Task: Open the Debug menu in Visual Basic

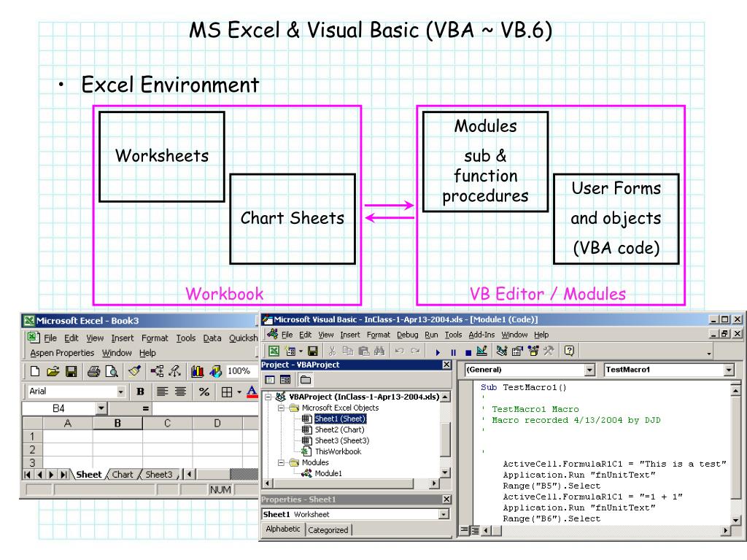Action: [407, 335]
